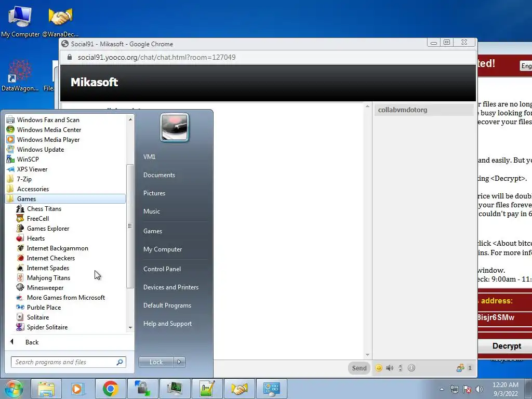Open Chess Titans from Games folder
The height and width of the screenshot is (399, 532).
tap(44, 209)
